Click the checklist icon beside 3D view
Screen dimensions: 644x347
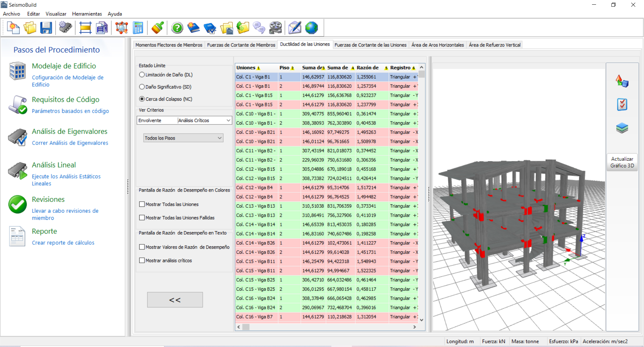622,104
